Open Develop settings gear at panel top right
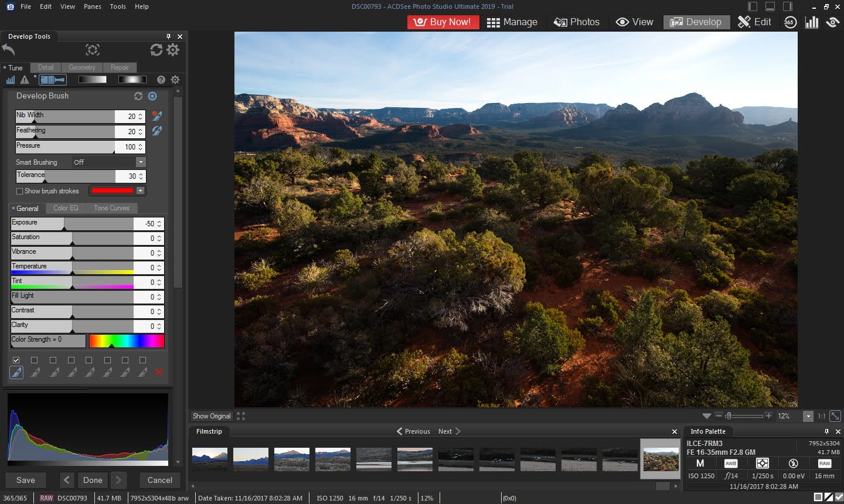This screenshot has height=504, width=844. click(173, 50)
